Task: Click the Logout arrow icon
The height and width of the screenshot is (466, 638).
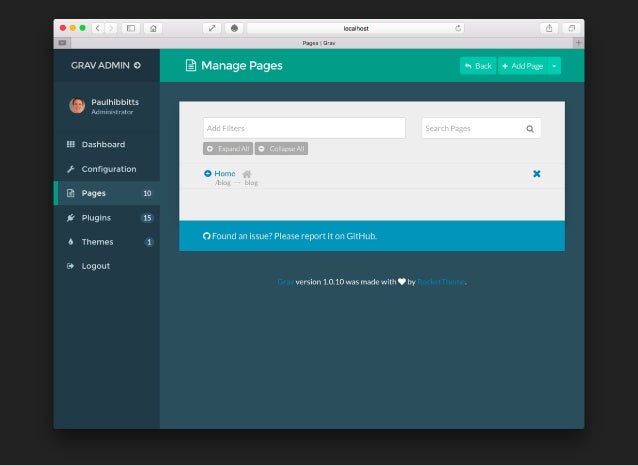Action: coord(70,266)
